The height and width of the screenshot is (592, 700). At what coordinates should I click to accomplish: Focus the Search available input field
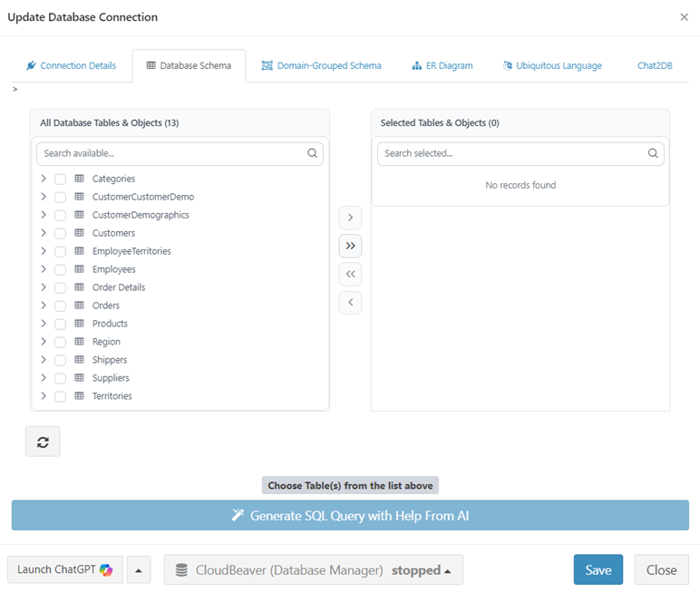(x=172, y=154)
